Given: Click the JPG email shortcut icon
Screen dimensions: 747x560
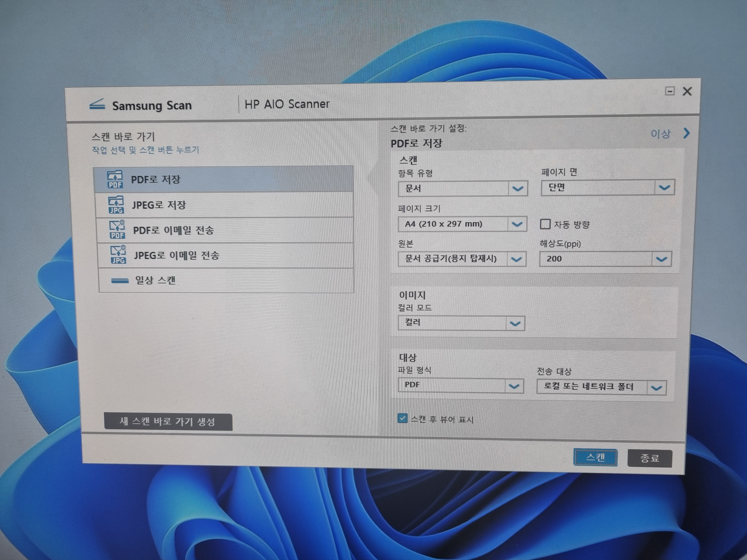Looking at the screenshot, I should pos(118,255).
